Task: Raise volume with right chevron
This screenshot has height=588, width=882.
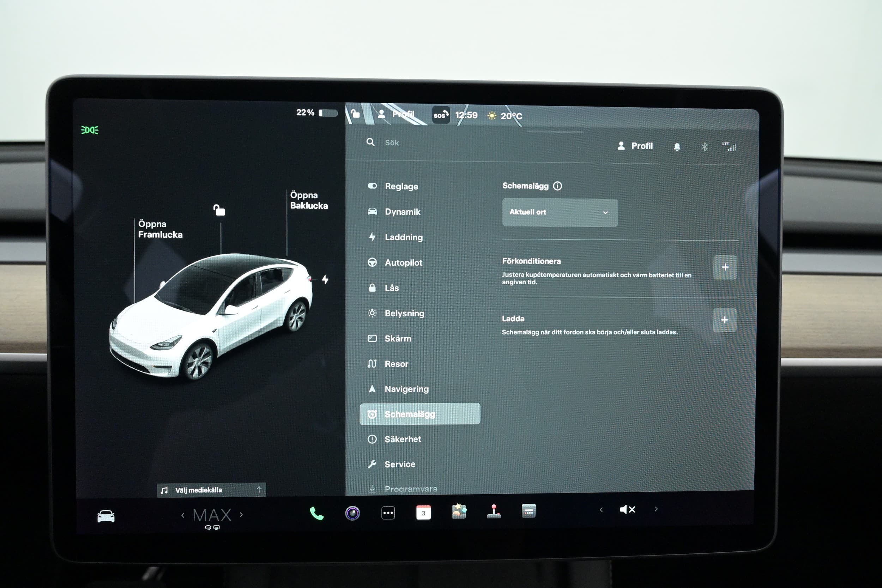Action: click(x=656, y=509)
